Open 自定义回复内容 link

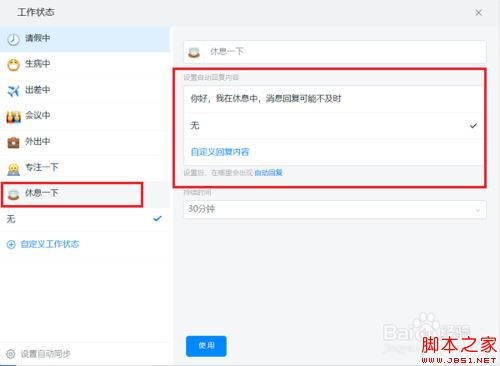pos(220,152)
